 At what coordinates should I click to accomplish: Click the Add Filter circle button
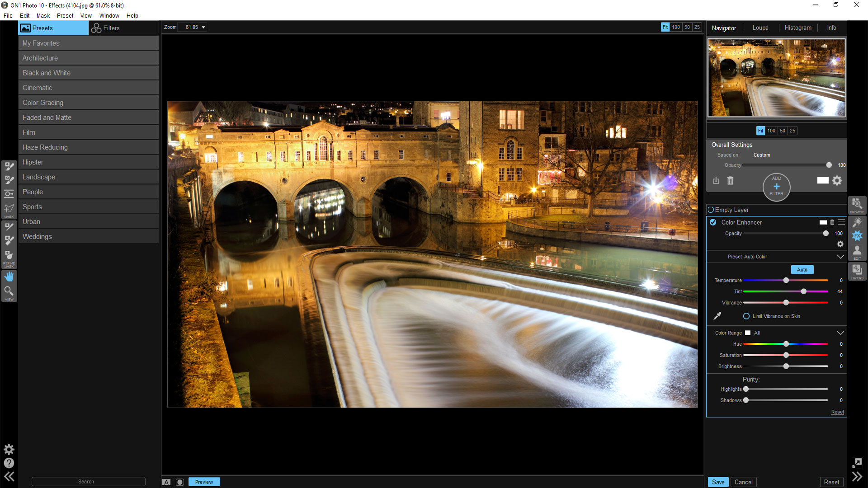[x=776, y=187]
